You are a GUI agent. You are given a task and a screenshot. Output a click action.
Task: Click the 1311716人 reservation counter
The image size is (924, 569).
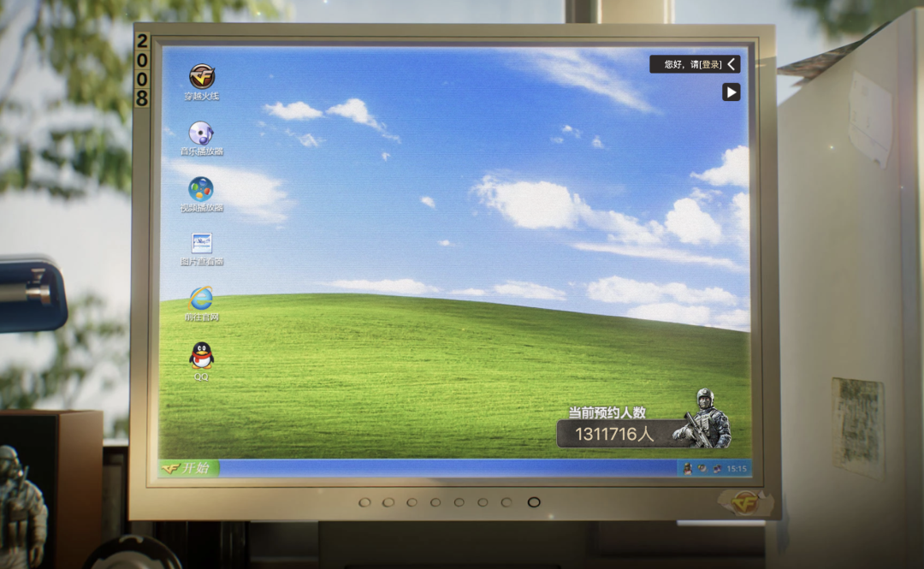point(615,435)
